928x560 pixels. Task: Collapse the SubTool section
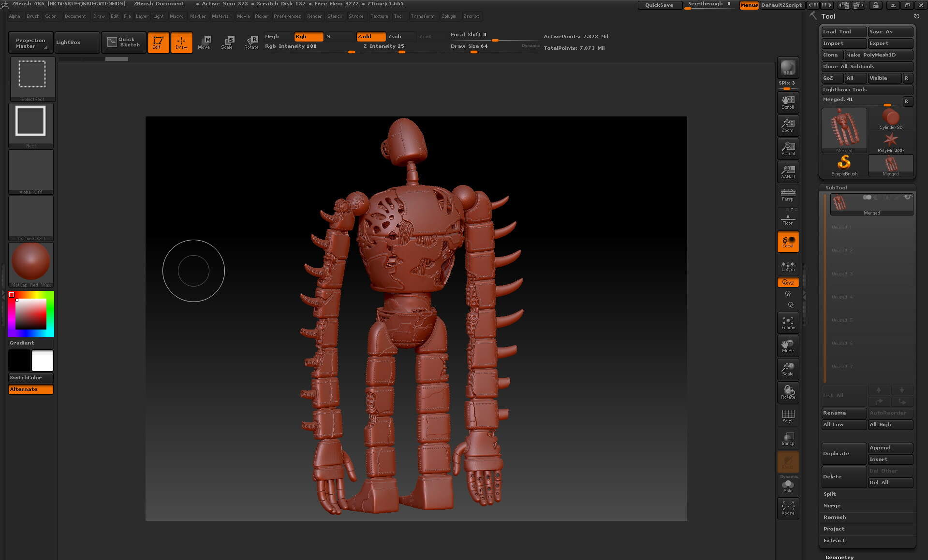[x=836, y=187]
